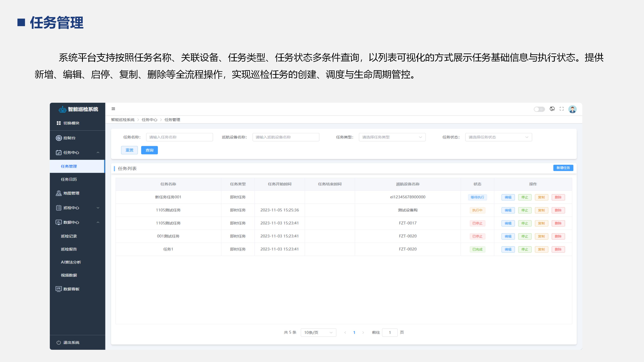
Task: Delete the 001测试任务 row
Action: point(558,236)
